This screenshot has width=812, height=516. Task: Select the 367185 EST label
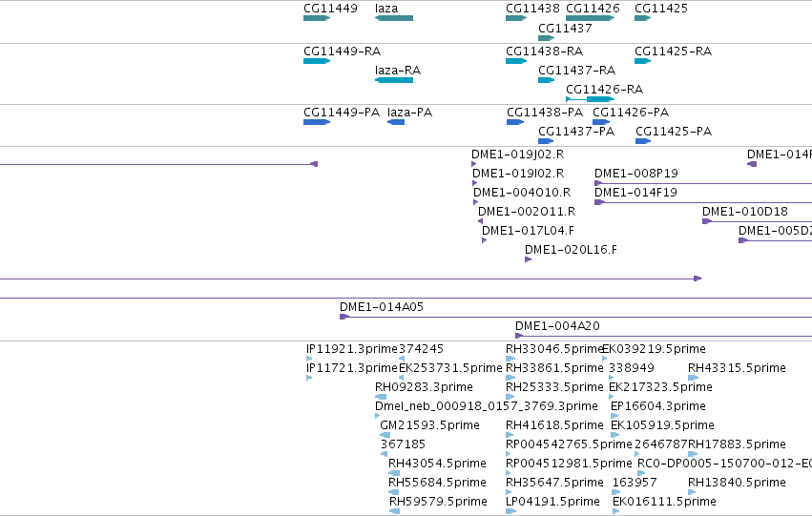[x=403, y=444]
